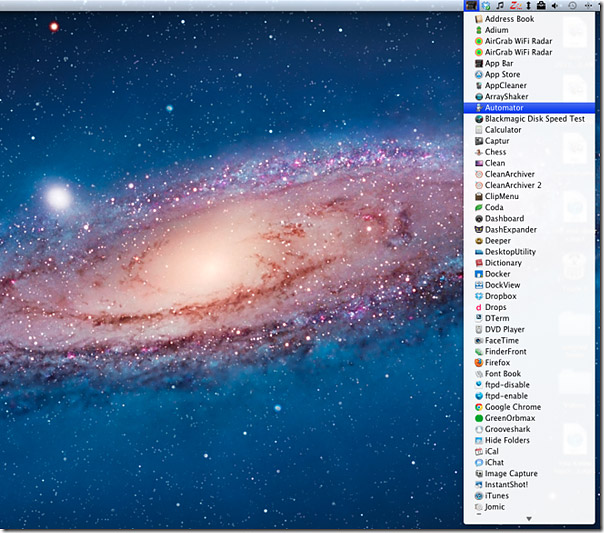Choose Jomic in the app list
604x533 pixels.
click(x=529, y=507)
